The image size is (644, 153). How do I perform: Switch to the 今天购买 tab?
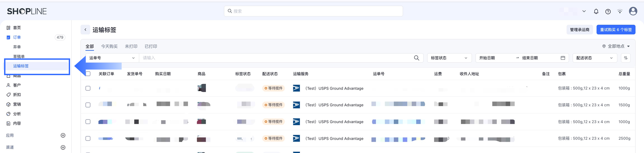pos(109,46)
